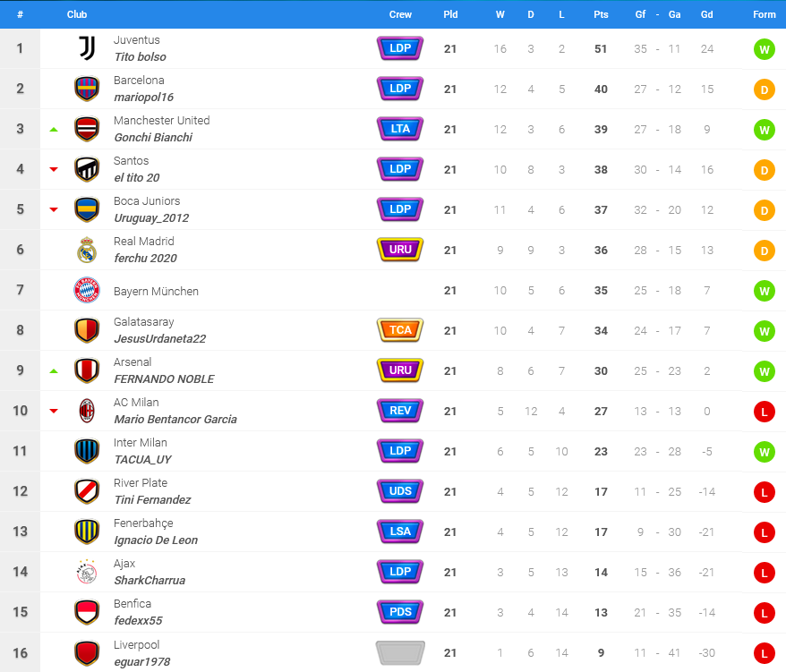Click the green W form circle for Juventus

tap(764, 49)
